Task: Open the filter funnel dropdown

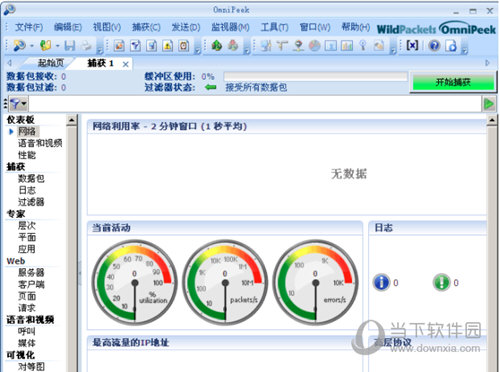Action: tap(18, 104)
